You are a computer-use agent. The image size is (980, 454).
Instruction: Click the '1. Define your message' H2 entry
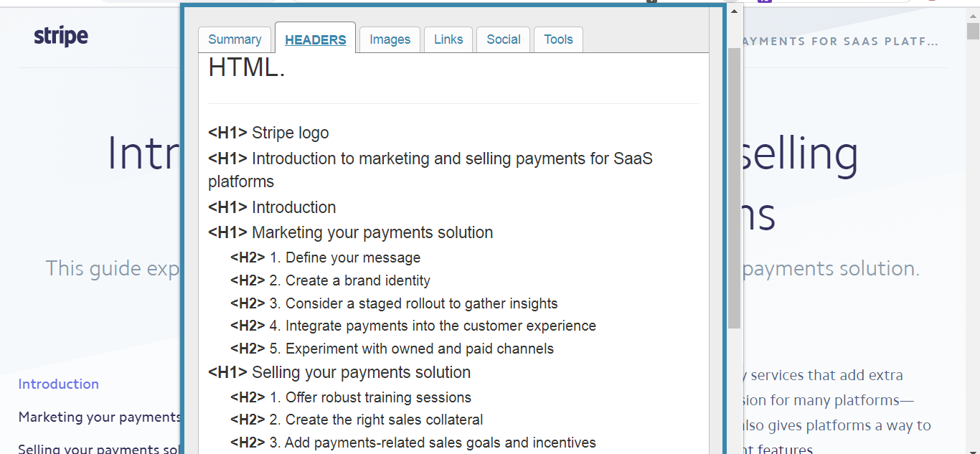click(x=345, y=257)
